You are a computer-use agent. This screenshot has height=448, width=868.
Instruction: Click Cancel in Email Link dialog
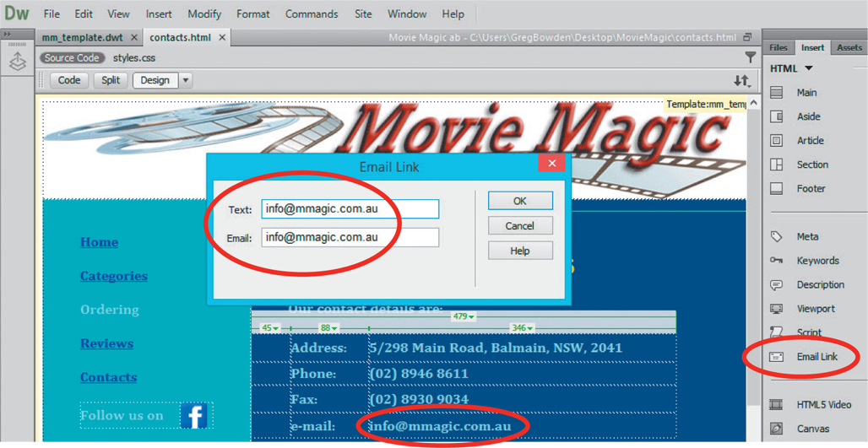[x=520, y=225]
